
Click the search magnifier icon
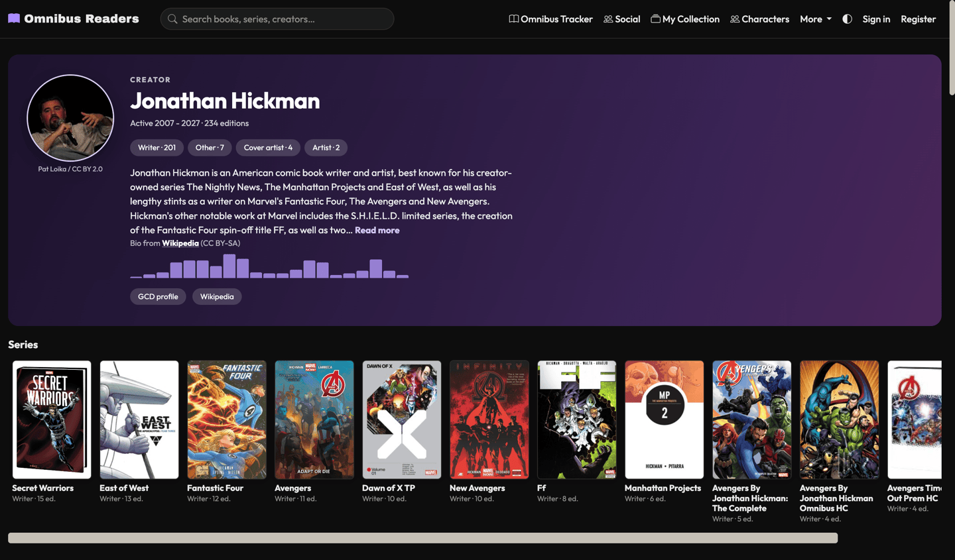pyautogui.click(x=172, y=19)
